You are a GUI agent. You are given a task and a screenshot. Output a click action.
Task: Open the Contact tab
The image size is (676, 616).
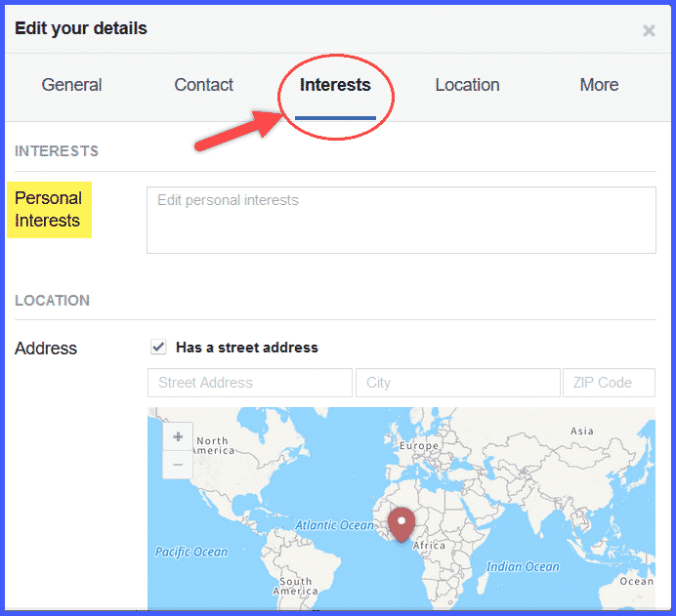(203, 85)
